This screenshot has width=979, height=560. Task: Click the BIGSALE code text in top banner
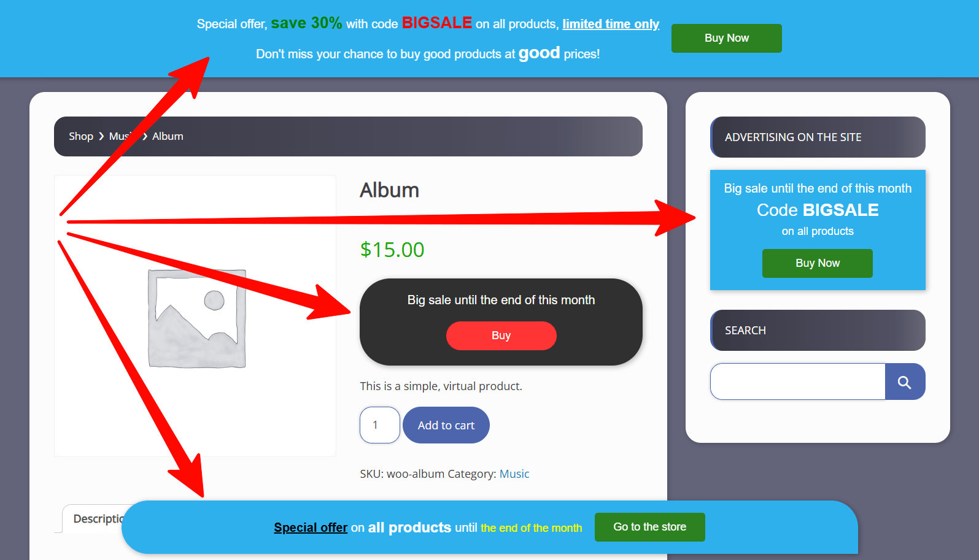[x=437, y=23]
